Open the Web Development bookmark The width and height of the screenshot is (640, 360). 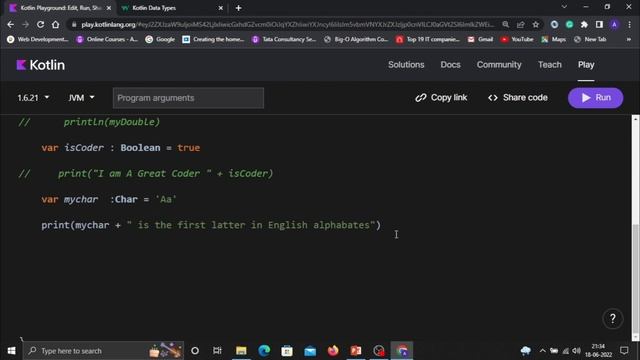(x=38, y=39)
